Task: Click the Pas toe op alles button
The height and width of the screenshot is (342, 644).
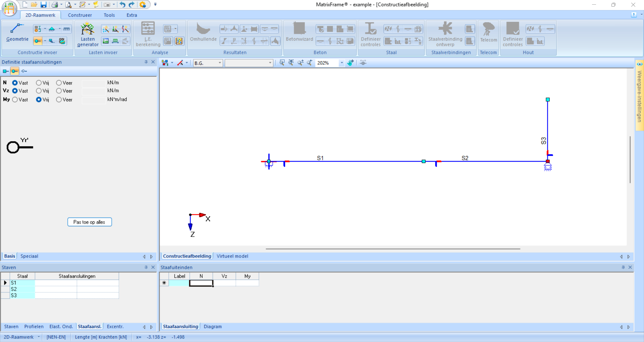Action: (90, 222)
